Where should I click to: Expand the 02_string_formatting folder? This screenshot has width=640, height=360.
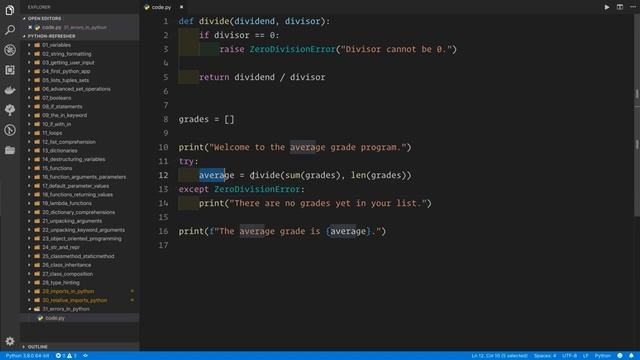[67, 54]
